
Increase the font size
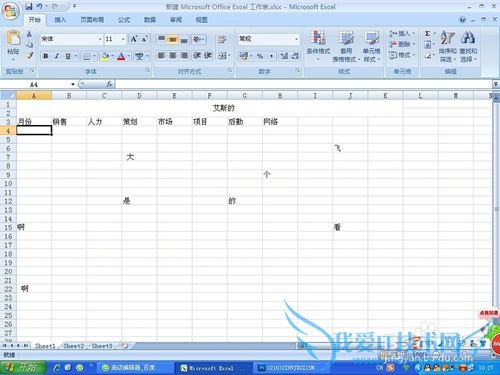(x=134, y=39)
